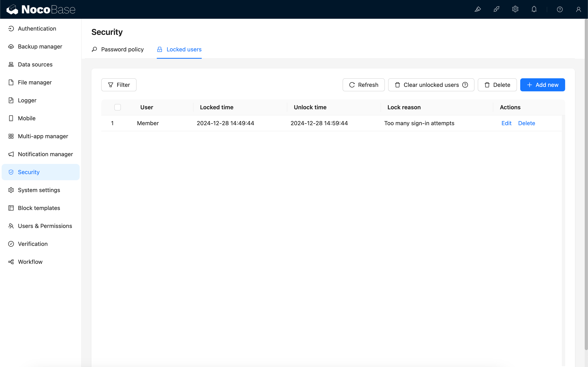Image resolution: width=588 pixels, height=367 pixels.
Task: Open the settings gear icon in header
Action: [515, 9]
